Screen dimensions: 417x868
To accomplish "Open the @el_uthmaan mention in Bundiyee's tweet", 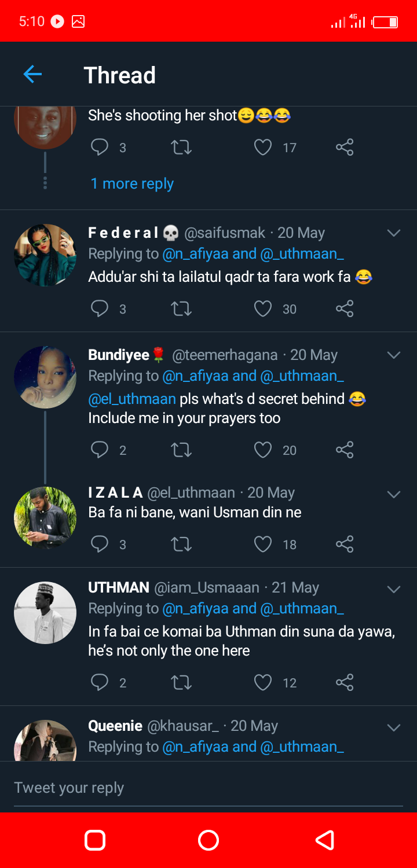I will click(132, 399).
